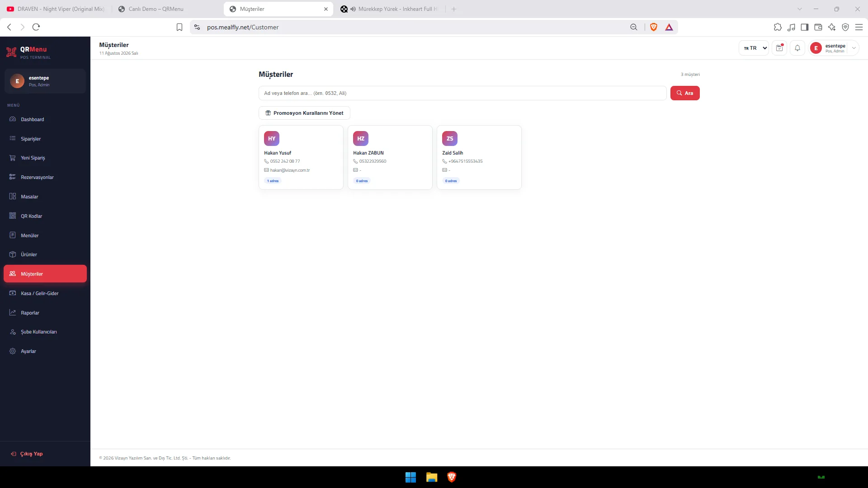Click the notification bell icon

pyautogui.click(x=797, y=48)
